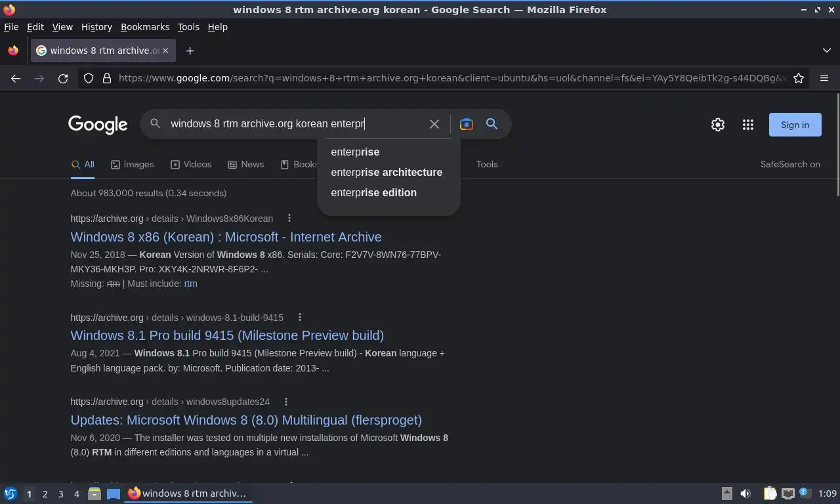
Task: Reload the current page
Action: click(x=63, y=78)
